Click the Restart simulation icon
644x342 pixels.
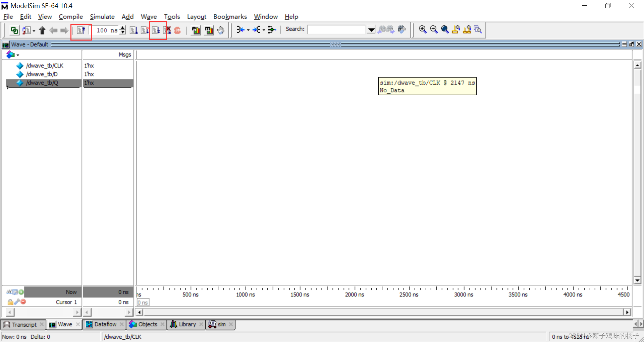click(x=81, y=30)
